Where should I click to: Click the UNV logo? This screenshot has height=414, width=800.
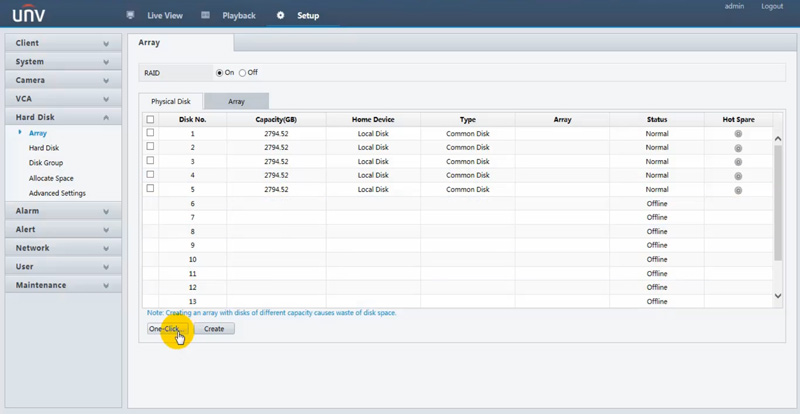point(29,14)
